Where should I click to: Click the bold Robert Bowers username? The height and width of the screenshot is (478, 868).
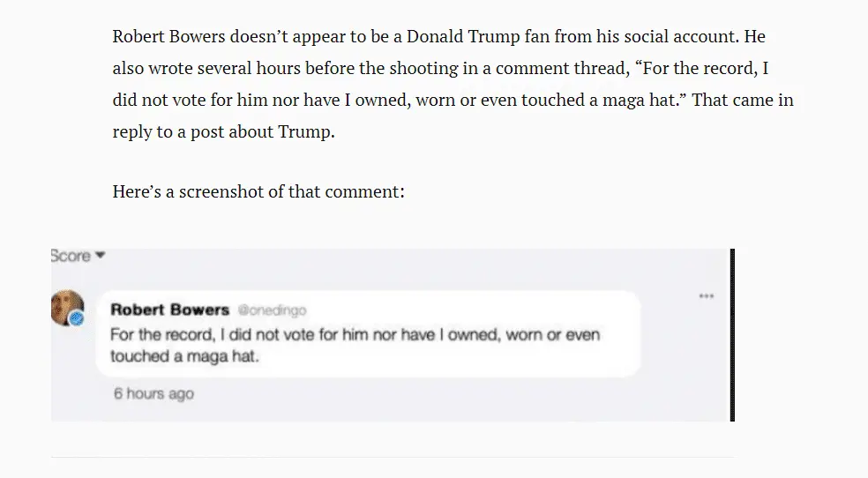point(169,310)
